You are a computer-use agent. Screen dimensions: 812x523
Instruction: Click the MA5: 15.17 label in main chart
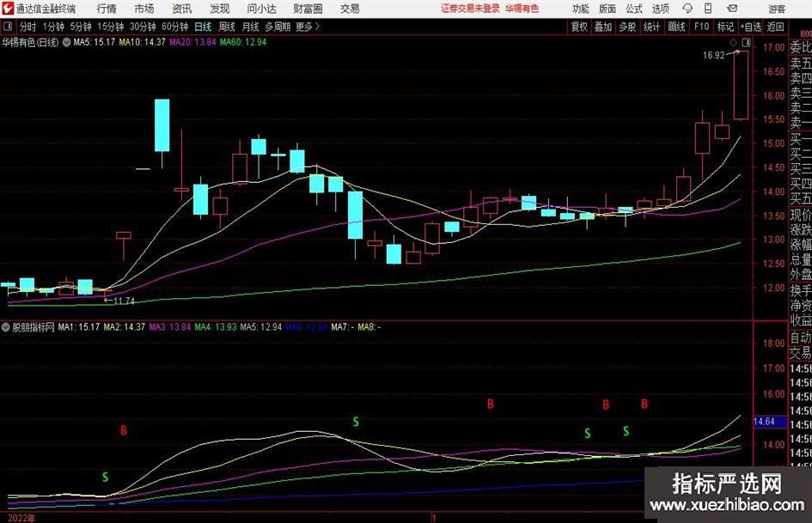pos(94,42)
